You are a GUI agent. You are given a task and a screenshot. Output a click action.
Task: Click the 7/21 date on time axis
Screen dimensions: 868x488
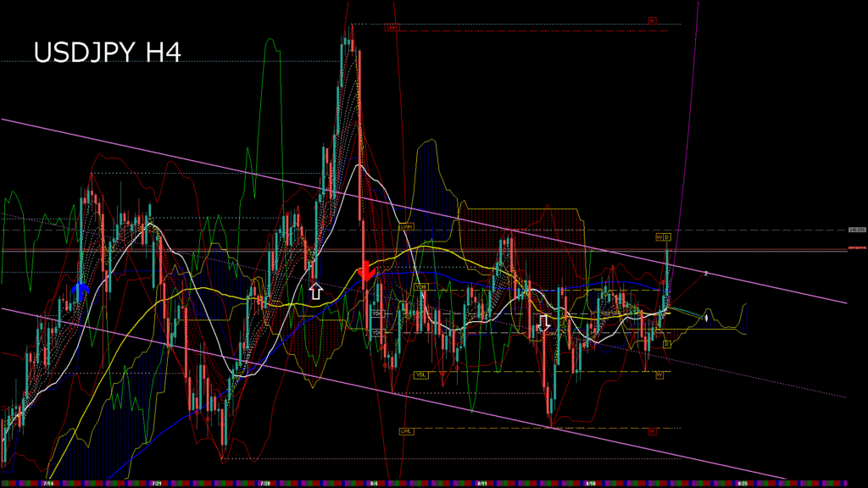pyautogui.click(x=155, y=484)
